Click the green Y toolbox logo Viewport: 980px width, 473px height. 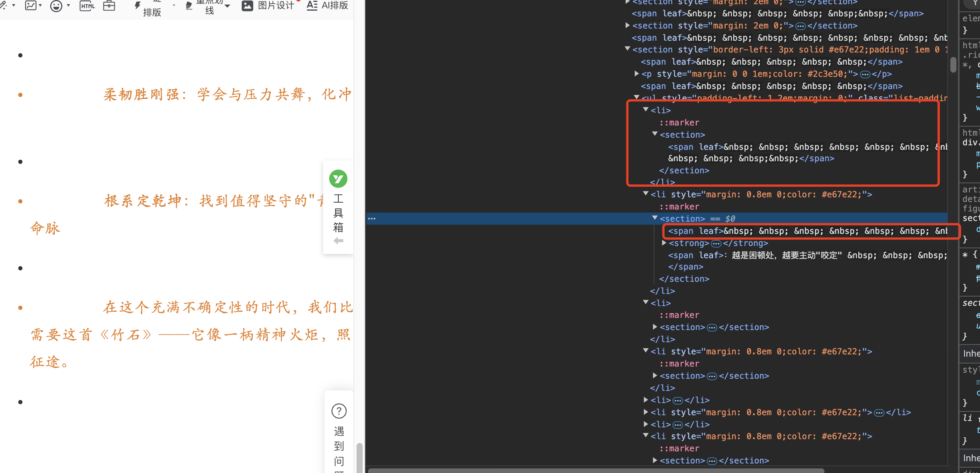(x=338, y=179)
